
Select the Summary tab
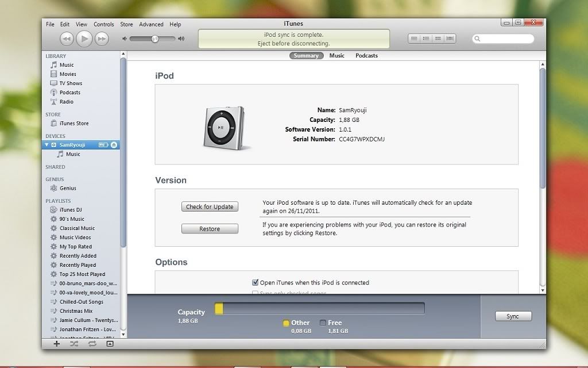point(306,56)
